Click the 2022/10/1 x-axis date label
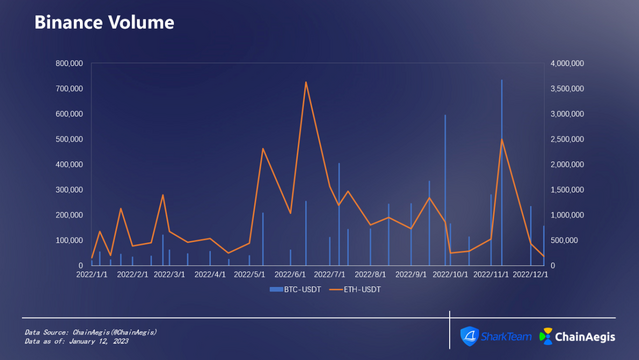This screenshot has height=360, width=639. (x=450, y=274)
